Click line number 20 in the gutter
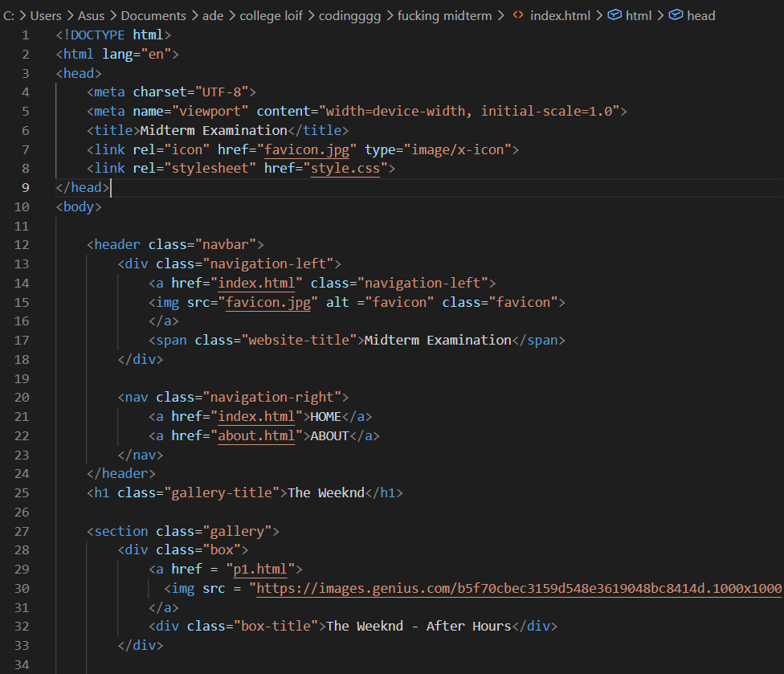 [x=22, y=398]
